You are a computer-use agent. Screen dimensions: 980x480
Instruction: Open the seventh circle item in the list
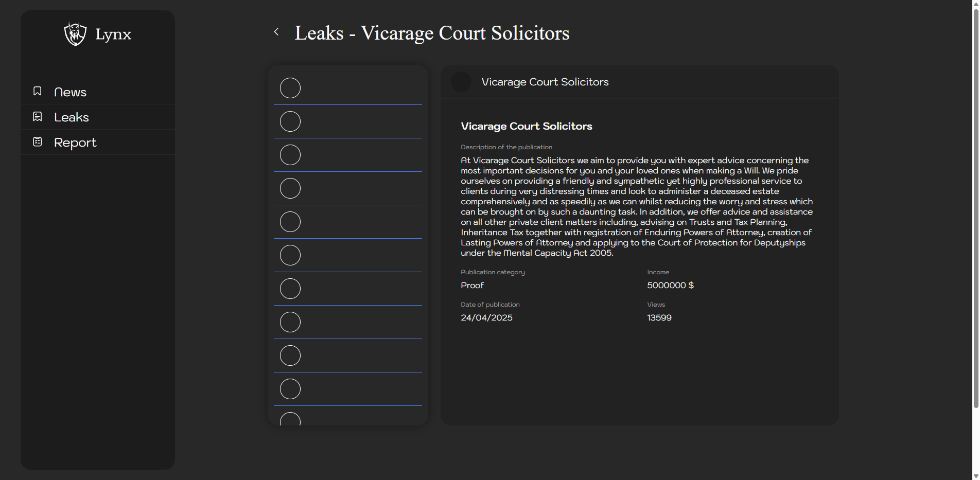pos(290,289)
